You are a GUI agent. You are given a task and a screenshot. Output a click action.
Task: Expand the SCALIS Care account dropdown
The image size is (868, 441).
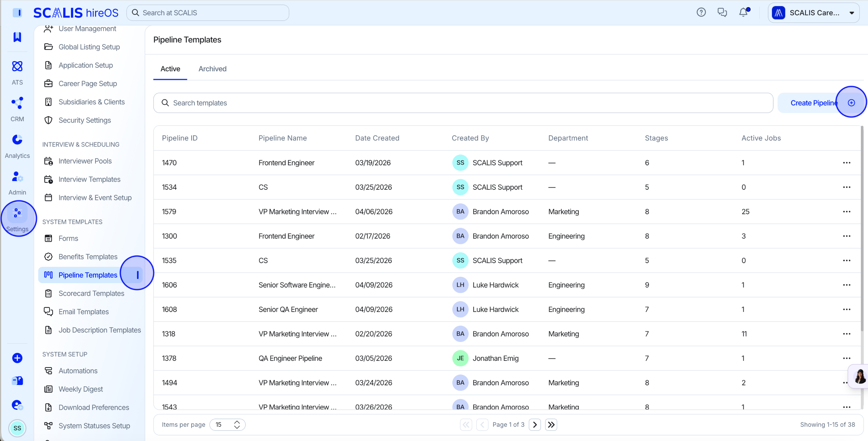814,13
